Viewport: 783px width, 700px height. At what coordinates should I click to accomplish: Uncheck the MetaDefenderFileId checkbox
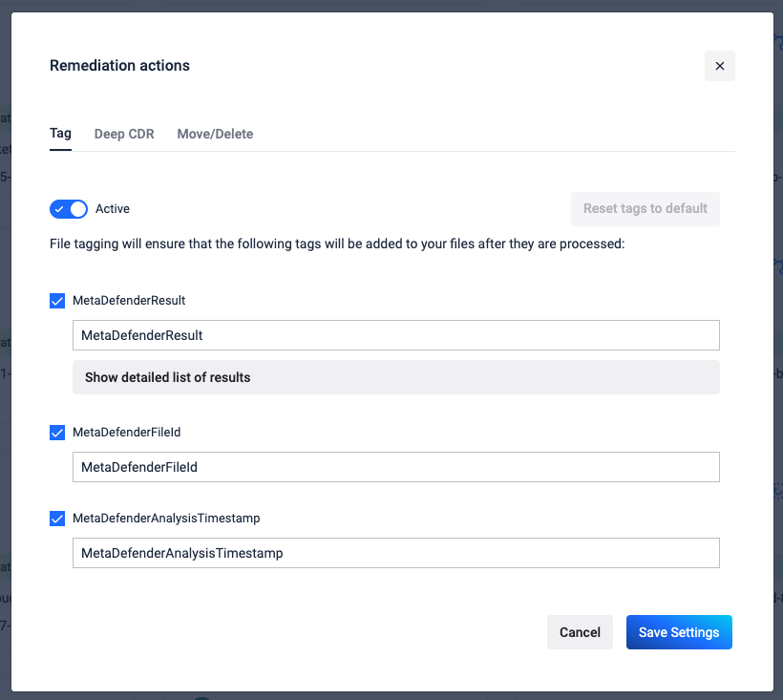pyautogui.click(x=57, y=433)
